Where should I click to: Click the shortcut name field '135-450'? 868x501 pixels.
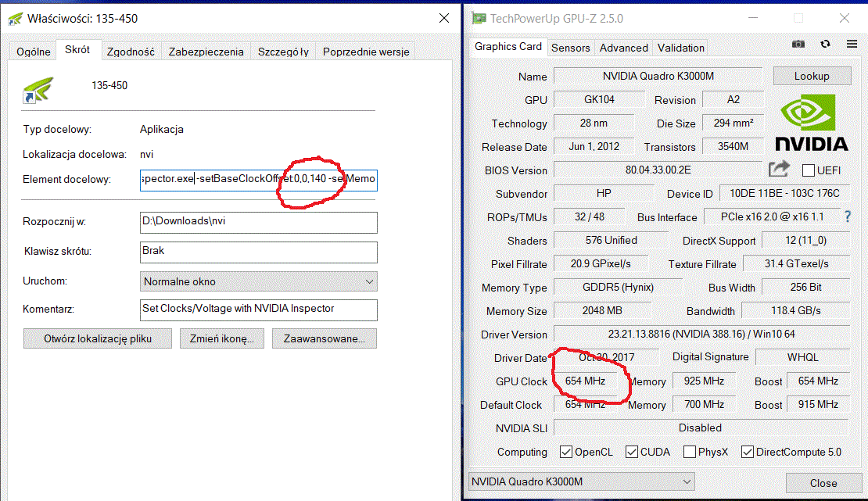109,85
